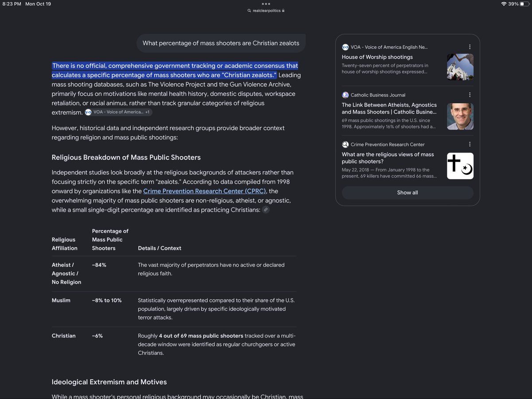Tap the 'Religious Affiliation' column header

(x=65, y=244)
